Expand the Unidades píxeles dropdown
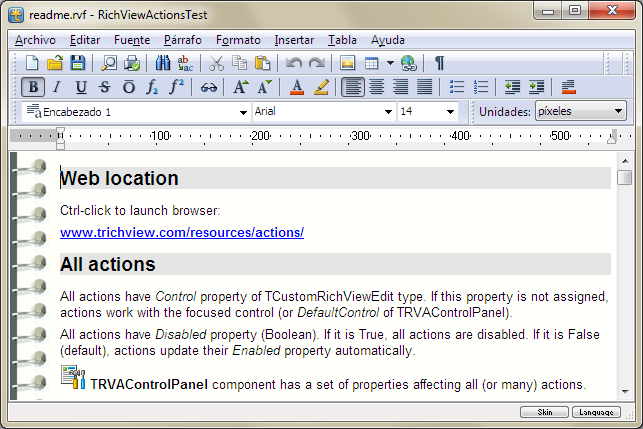Screen dimensions: 643x429 pyautogui.click(x=619, y=112)
